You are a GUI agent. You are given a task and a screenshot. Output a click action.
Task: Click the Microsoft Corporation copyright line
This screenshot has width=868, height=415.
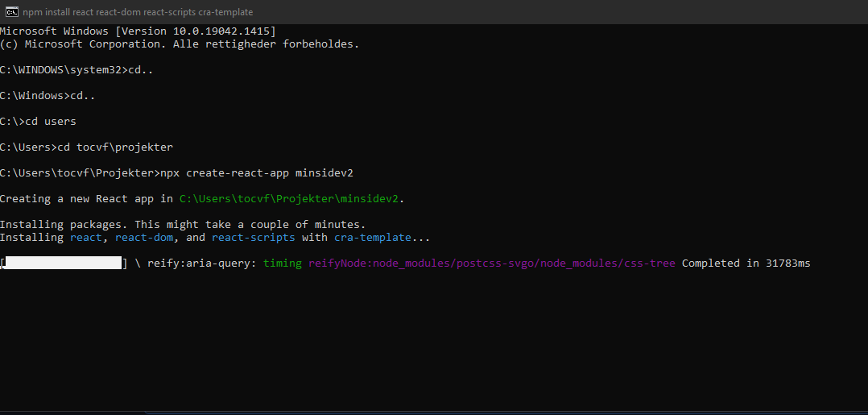point(180,44)
